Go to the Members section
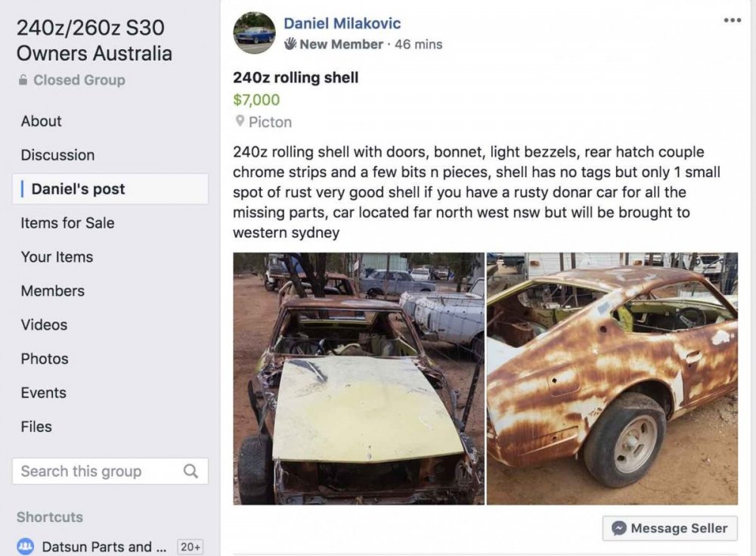 point(52,290)
